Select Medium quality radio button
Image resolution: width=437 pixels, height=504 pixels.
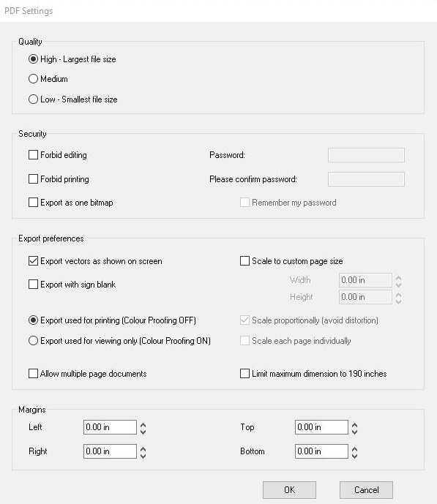click(x=33, y=79)
